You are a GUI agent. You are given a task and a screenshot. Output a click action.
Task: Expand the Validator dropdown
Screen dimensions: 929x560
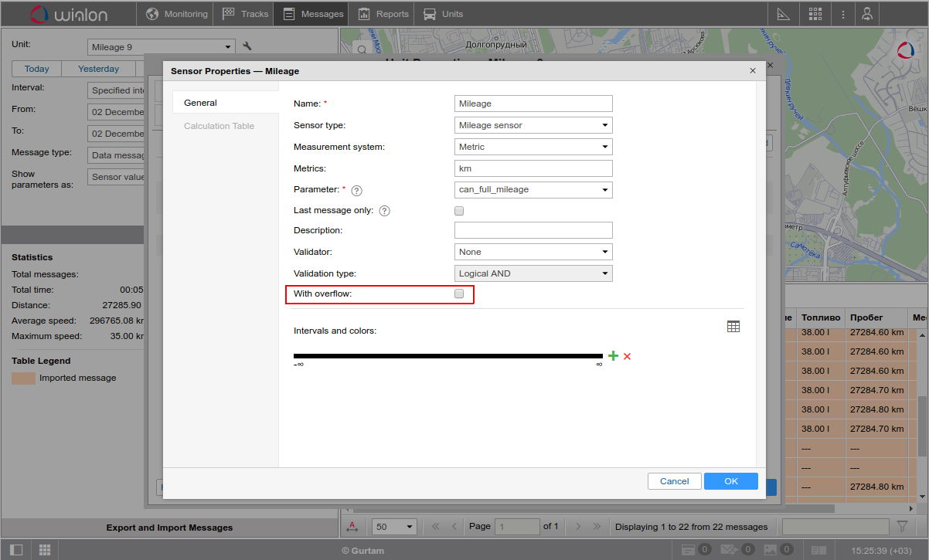533,252
